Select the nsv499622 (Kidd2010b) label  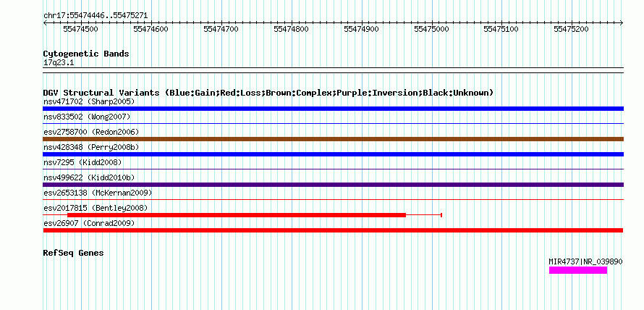point(89,177)
